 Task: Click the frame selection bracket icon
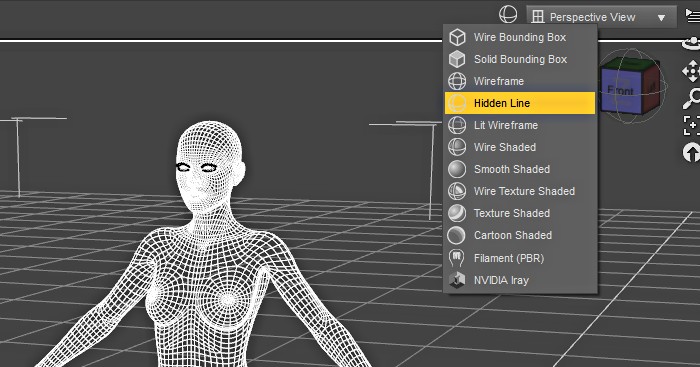point(692,125)
